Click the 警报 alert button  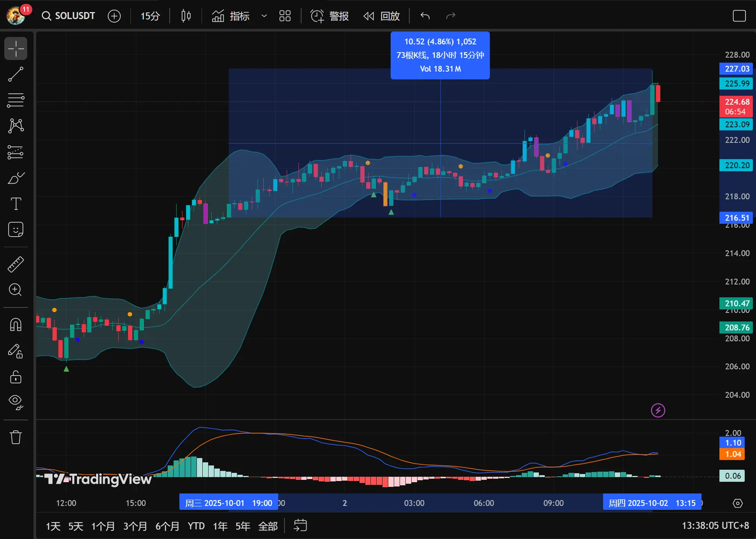pos(330,16)
